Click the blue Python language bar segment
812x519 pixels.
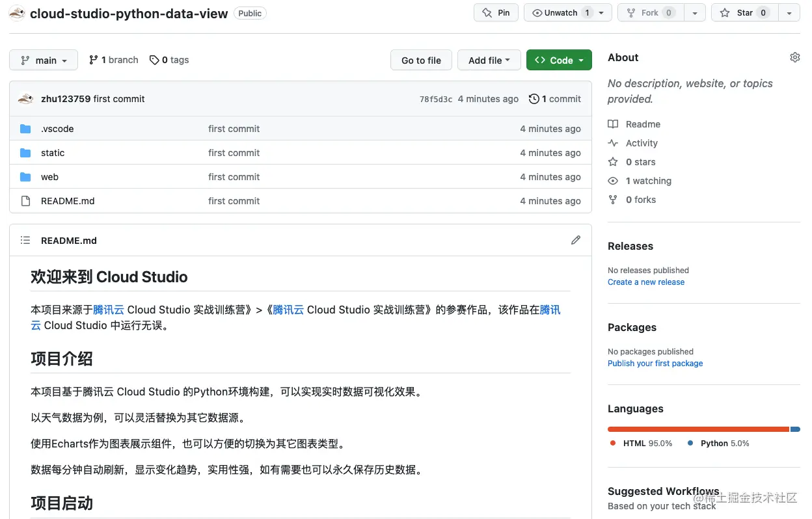(x=795, y=429)
